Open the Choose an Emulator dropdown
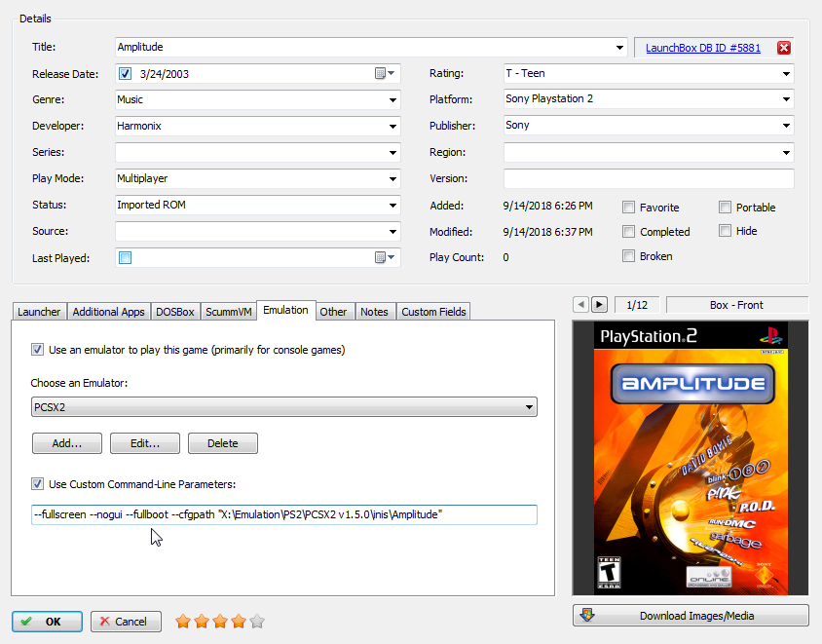822x644 pixels. point(284,407)
